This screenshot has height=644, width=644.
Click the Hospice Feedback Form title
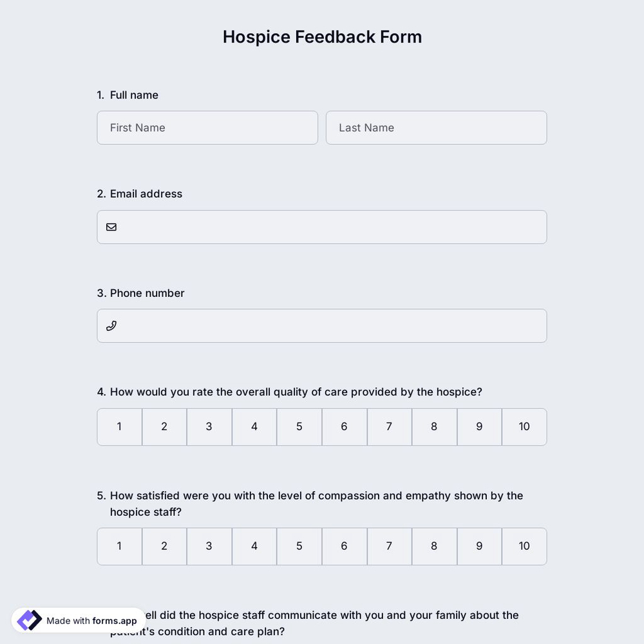coord(322,37)
